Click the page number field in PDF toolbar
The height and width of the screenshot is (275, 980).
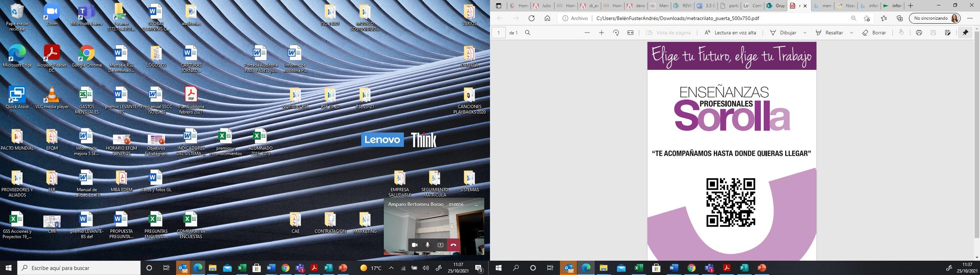pyautogui.click(x=498, y=33)
